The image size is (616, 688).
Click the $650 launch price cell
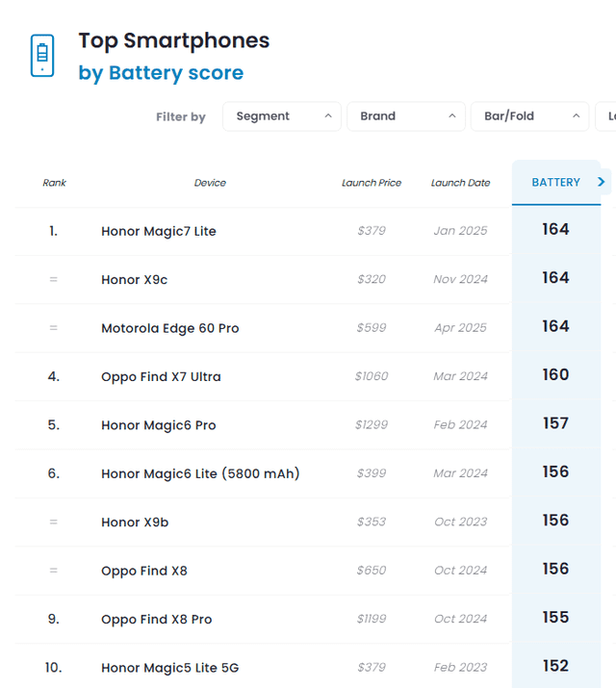click(372, 570)
